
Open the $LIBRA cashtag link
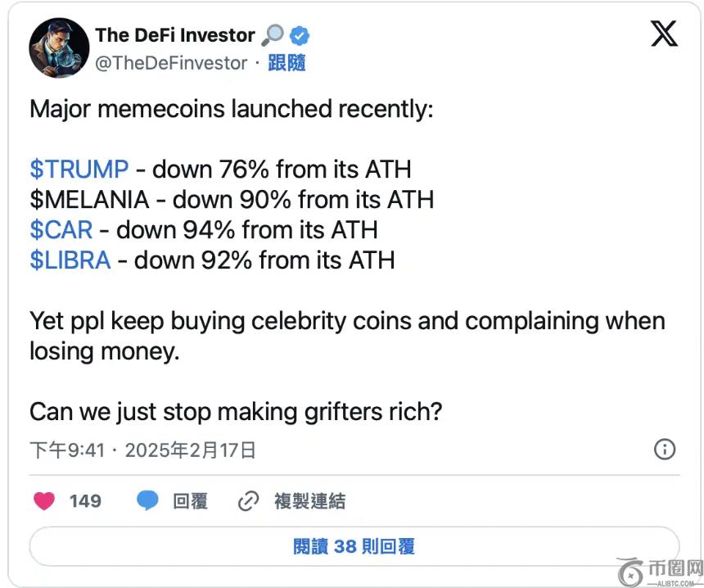click(70, 260)
